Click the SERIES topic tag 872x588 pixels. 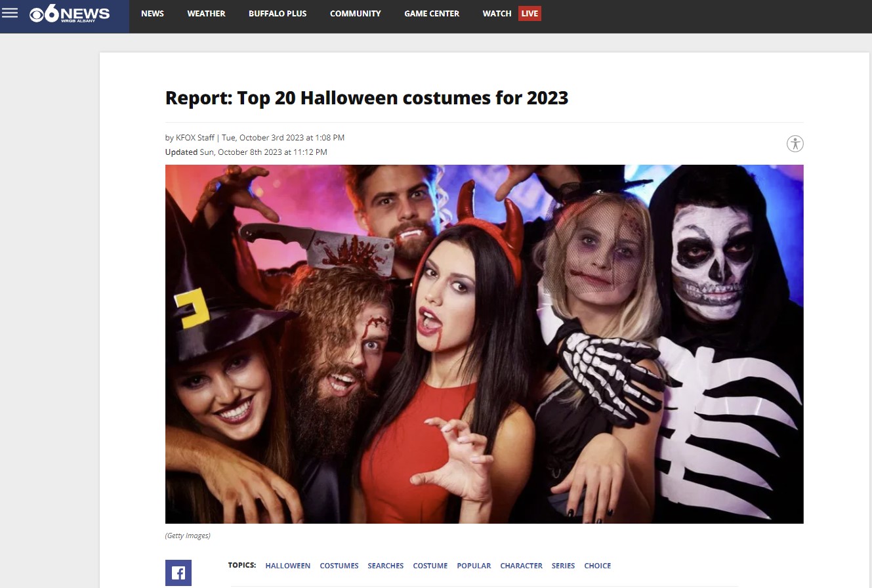563,566
